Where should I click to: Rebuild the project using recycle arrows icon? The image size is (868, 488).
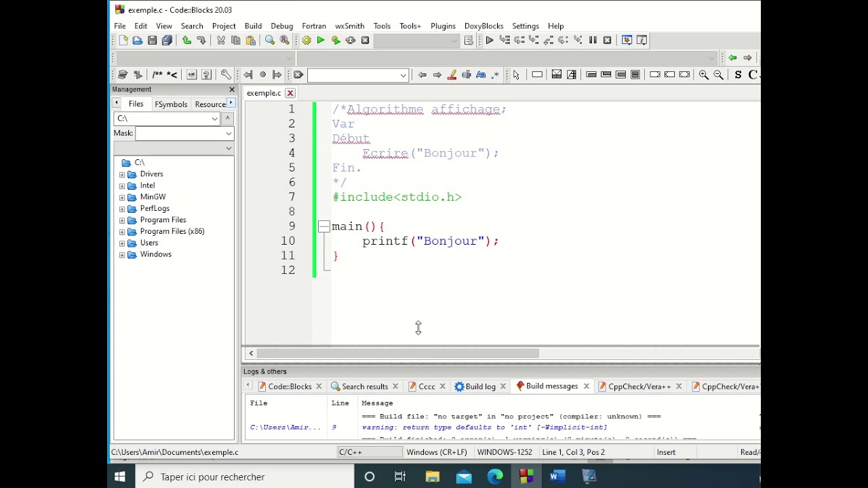pos(351,41)
